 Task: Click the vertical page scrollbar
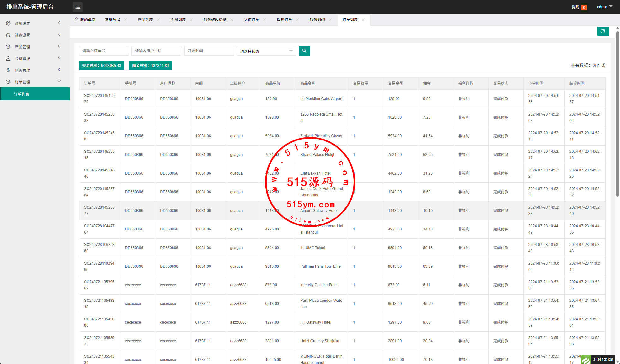(x=617, y=114)
